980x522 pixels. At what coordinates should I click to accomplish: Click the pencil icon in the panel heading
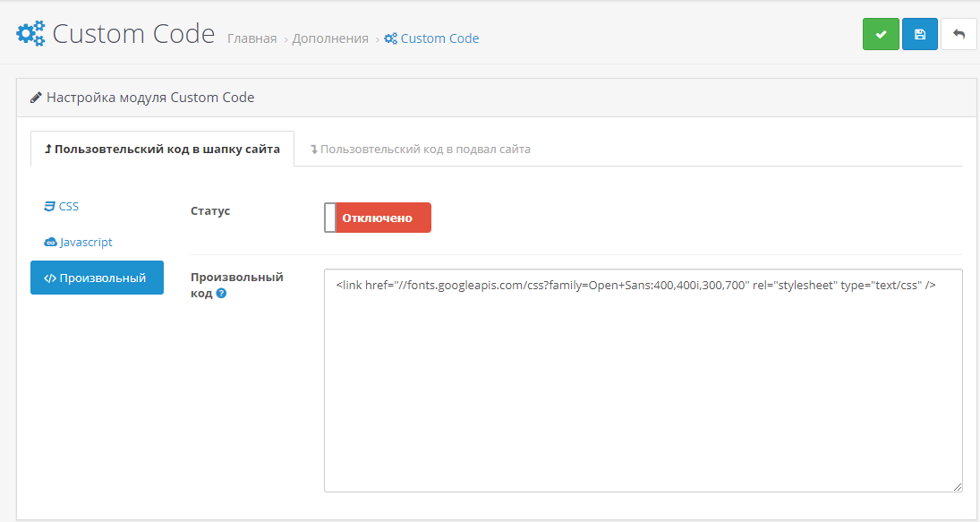(x=36, y=98)
